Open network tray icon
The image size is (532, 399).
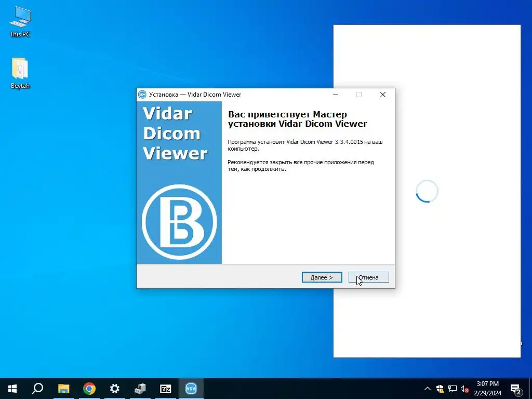point(453,389)
